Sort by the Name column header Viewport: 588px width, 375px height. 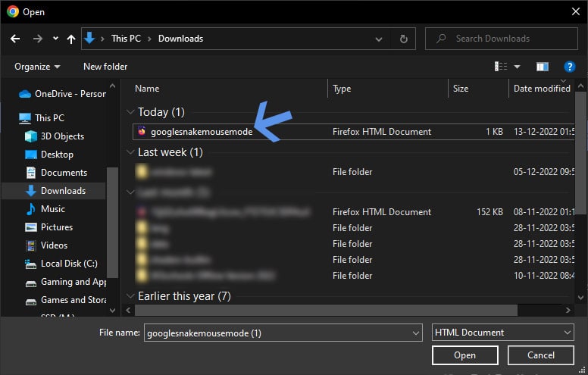(147, 89)
